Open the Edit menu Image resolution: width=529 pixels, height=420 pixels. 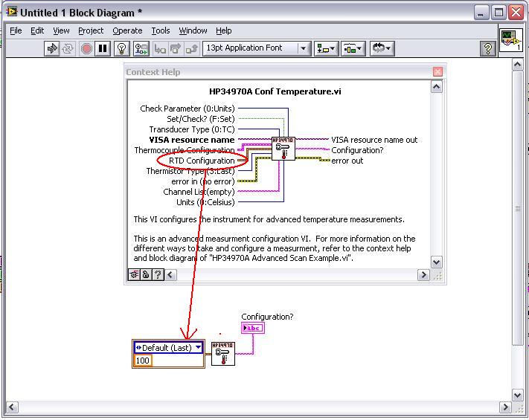click(x=37, y=30)
